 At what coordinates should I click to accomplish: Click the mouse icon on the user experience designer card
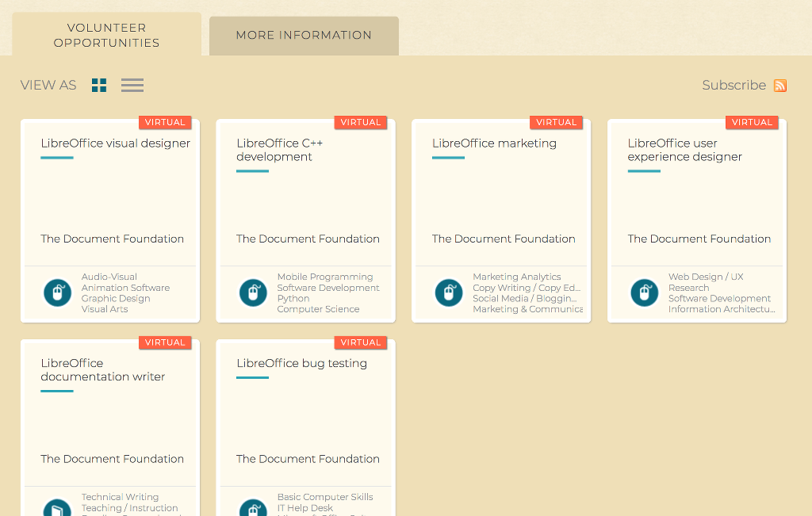coord(645,293)
